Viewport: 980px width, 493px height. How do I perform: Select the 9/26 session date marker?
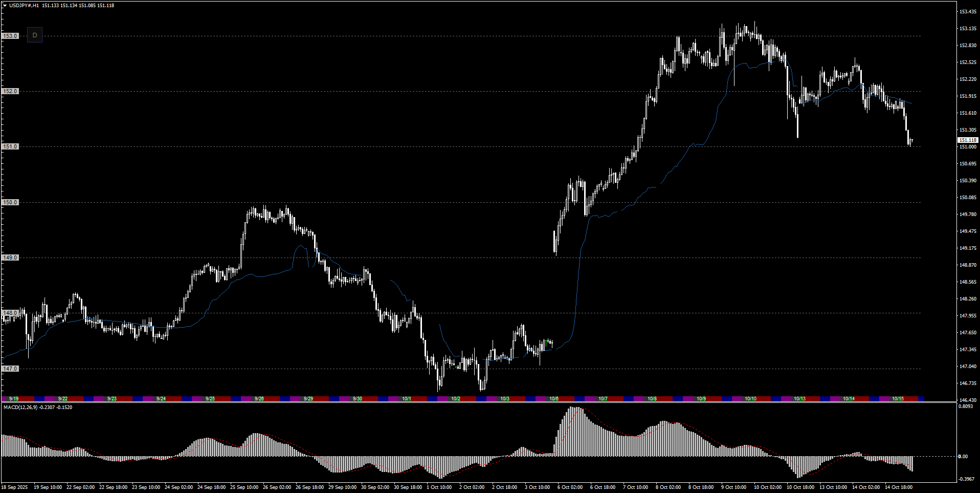pyautogui.click(x=259, y=398)
